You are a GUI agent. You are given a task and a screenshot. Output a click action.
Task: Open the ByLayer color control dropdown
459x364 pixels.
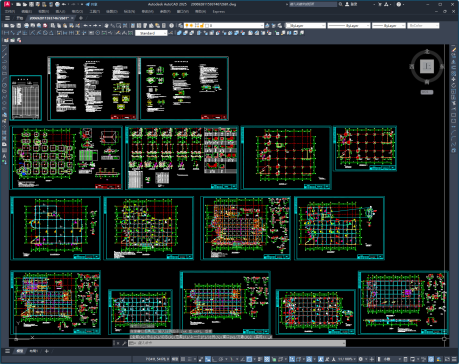[306, 25]
